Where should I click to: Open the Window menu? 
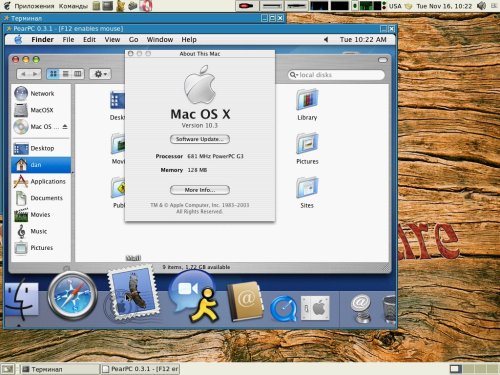pos(160,40)
